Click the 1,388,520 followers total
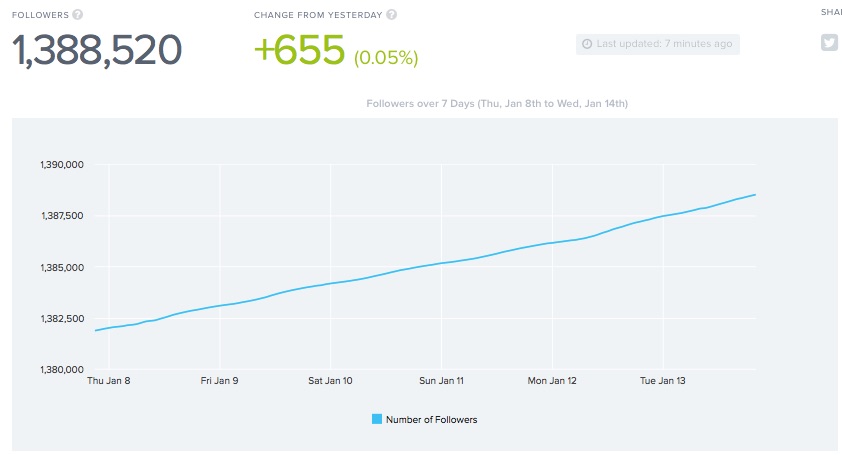This screenshot has height=455, width=842. tap(97, 49)
